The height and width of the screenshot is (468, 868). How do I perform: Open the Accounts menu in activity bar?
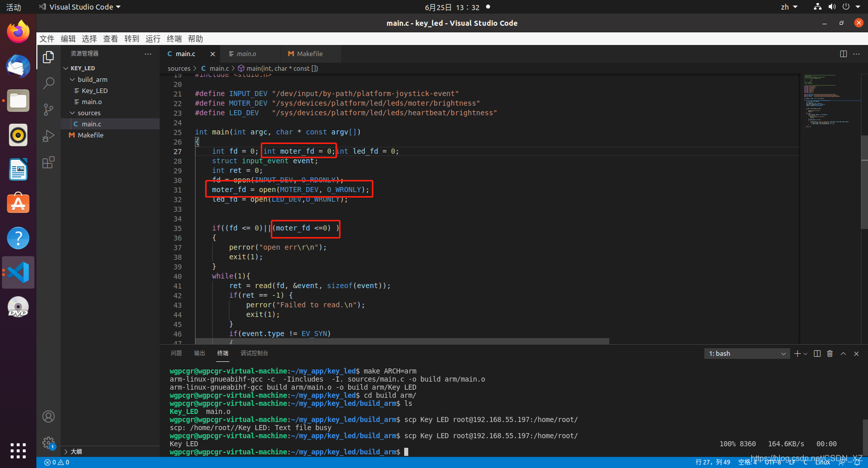click(49, 416)
